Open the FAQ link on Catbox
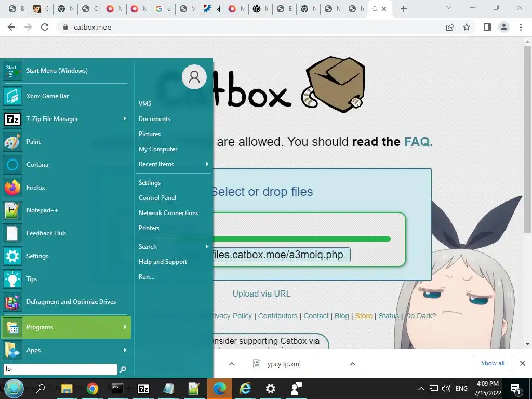 click(418, 141)
